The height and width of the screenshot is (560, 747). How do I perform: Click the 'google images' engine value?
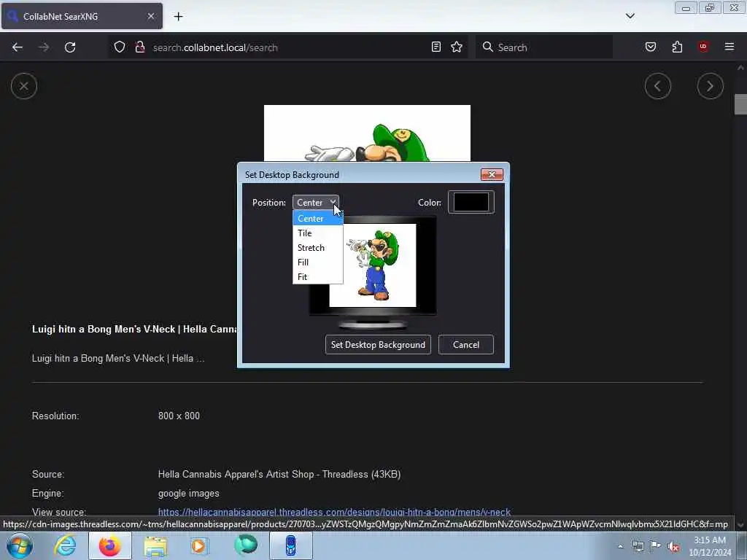click(x=189, y=494)
